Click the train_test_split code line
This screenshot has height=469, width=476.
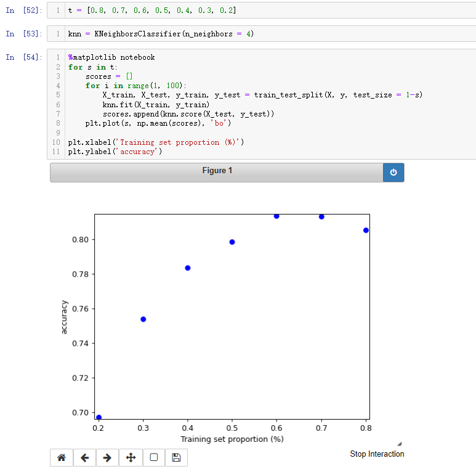(x=262, y=95)
